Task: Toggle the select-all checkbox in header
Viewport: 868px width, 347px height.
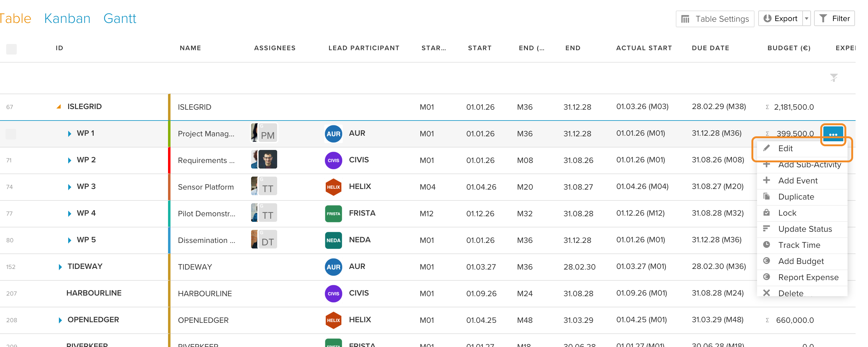Action: coord(11,49)
